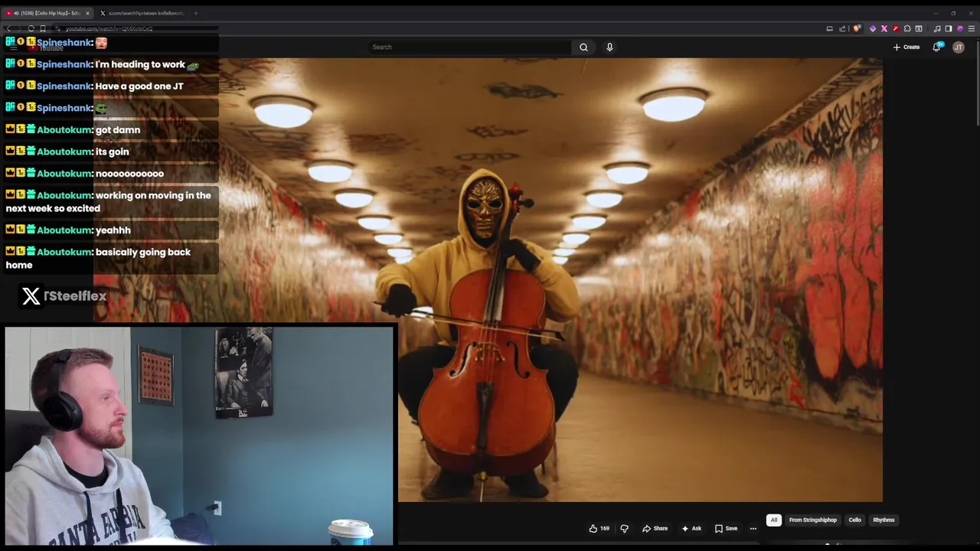Save the video to a playlist
980x551 pixels.
point(726,528)
